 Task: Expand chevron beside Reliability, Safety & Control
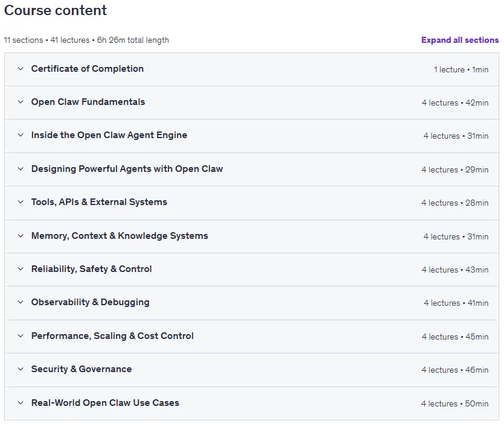pos(21,269)
